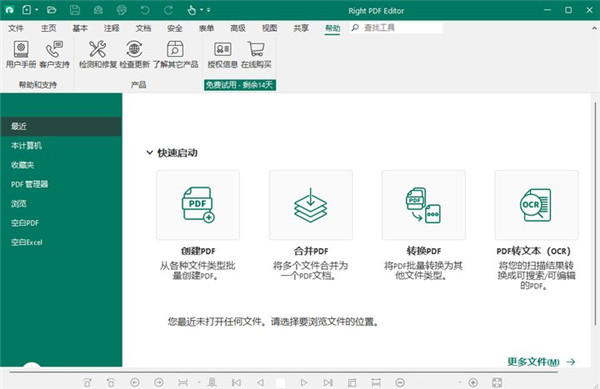Click 在线购买 buy online cart icon
Image resolution: width=600 pixels, height=389 pixels.
256,55
